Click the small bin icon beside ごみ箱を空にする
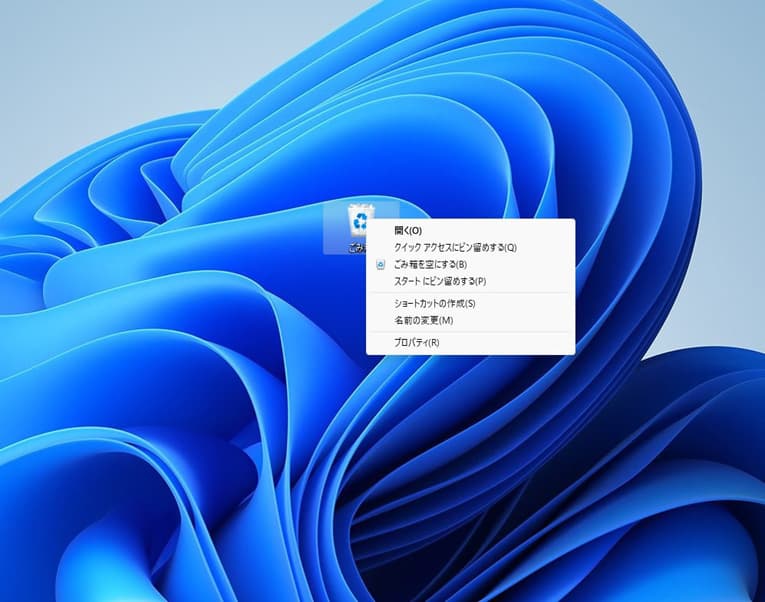This screenshot has height=602, width=765. click(x=380, y=265)
